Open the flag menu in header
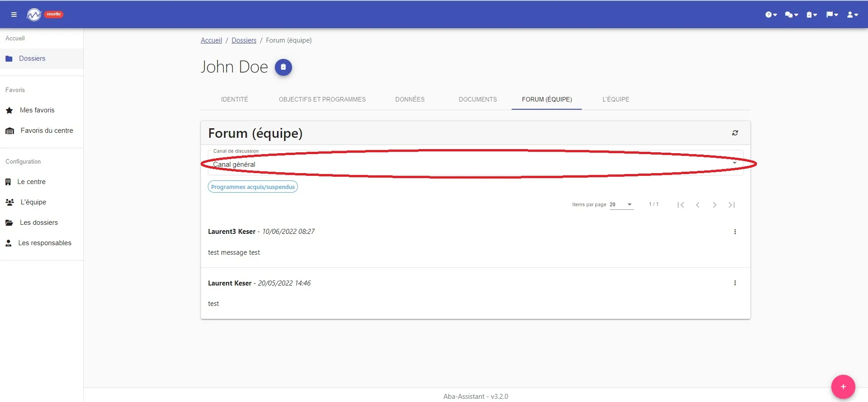This screenshot has height=402, width=868. pyautogui.click(x=832, y=15)
